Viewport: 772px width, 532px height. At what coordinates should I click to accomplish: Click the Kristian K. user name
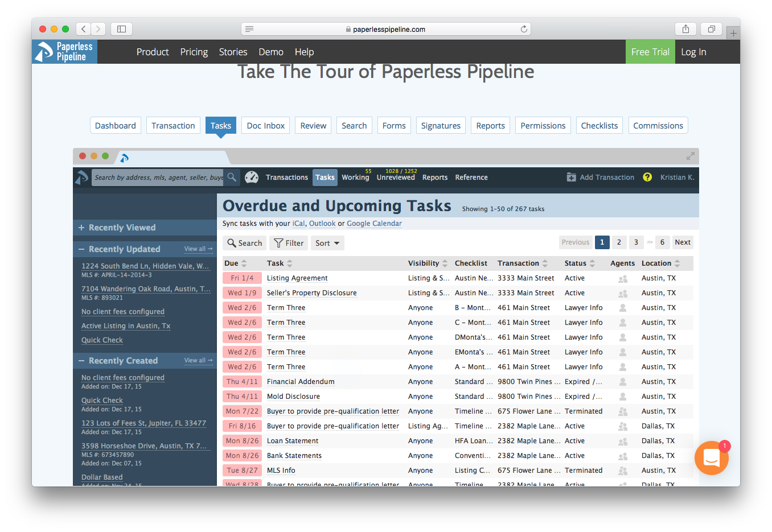[677, 178]
